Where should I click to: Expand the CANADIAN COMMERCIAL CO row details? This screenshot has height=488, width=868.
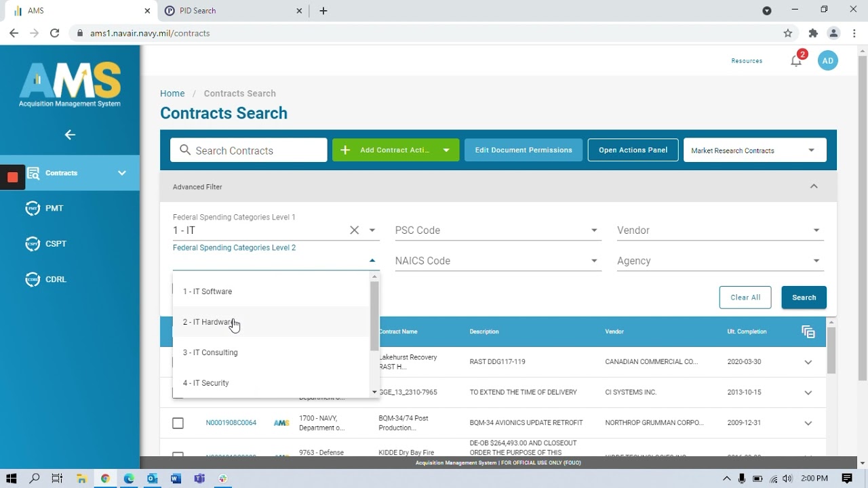[x=808, y=362]
